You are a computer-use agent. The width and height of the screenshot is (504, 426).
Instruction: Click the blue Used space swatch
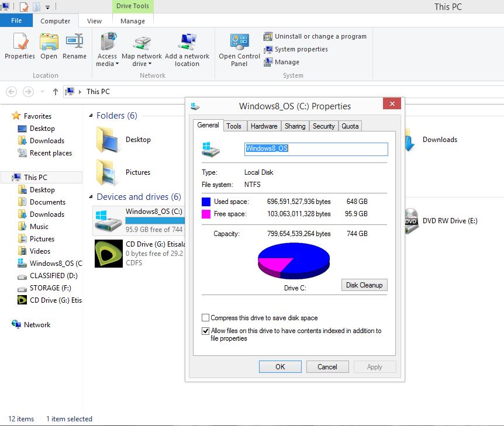click(x=206, y=202)
